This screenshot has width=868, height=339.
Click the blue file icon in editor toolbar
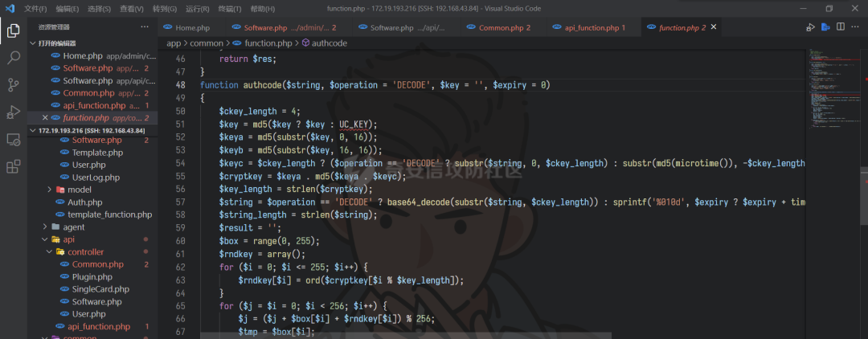point(825,27)
